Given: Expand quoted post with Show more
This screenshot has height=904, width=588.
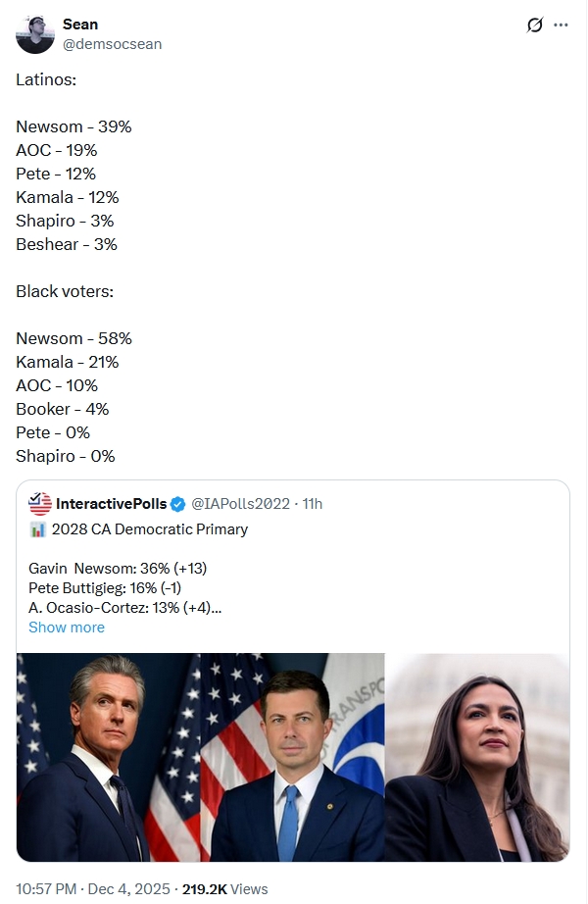Looking at the screenshot, I should pyautogui.click(x=67, y=628).
